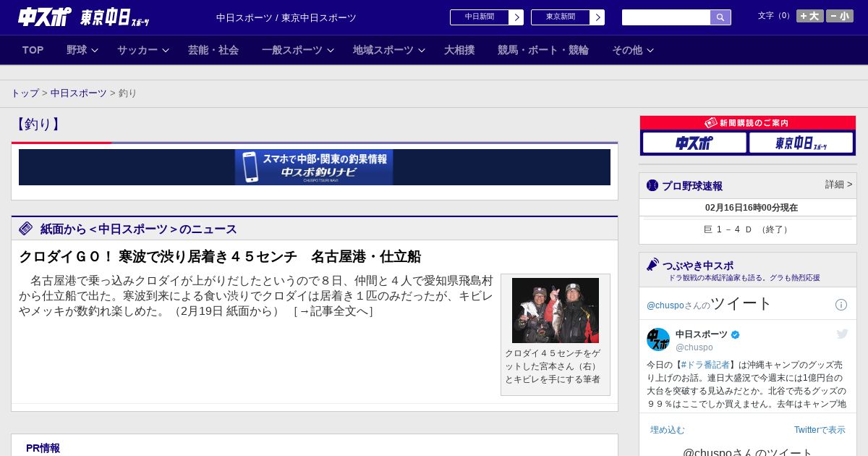Expand the 地域スポーツ navigation menu
The width and height of the screenshot is (868, 456).
click(x=389, y=50)
